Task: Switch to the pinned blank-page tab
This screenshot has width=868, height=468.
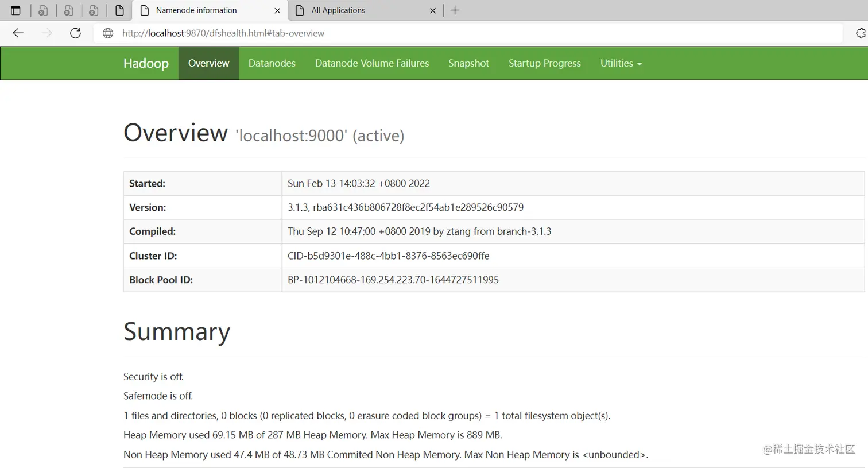Action: click(119, 10)
